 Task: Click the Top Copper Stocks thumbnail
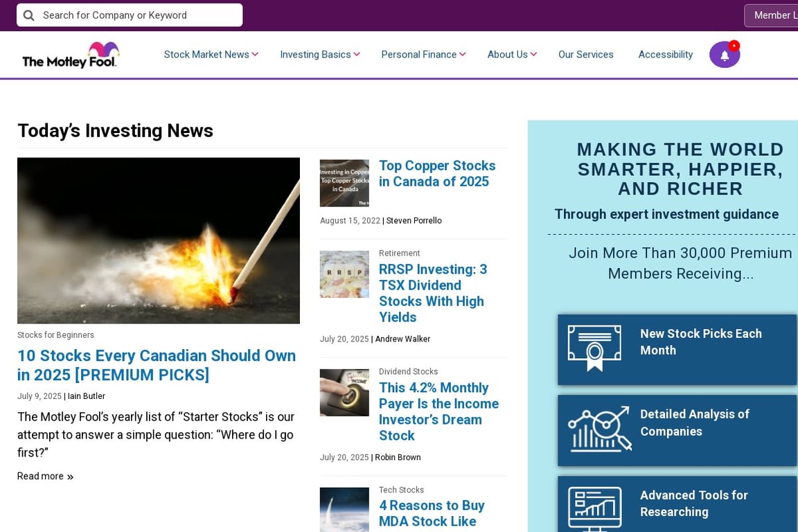pyautogui.click(x=344, y=184)
